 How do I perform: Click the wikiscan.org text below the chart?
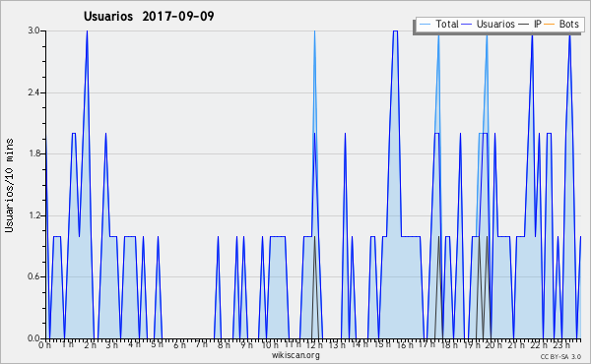point(295,355)
